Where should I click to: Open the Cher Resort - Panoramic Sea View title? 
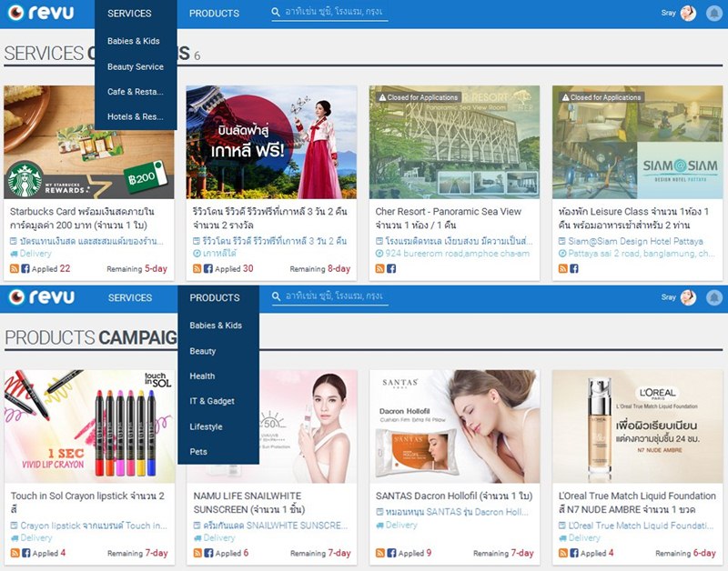tap(448, 218)
